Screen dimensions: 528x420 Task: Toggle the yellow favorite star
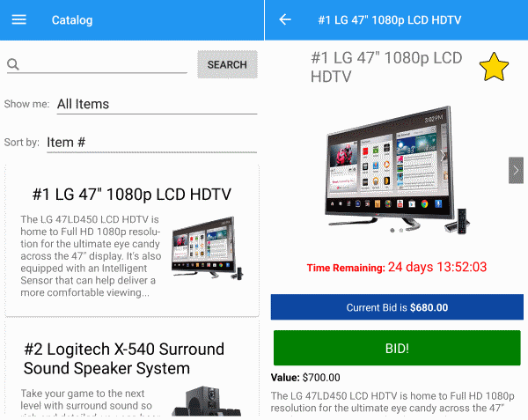click(x=494, y=67)
